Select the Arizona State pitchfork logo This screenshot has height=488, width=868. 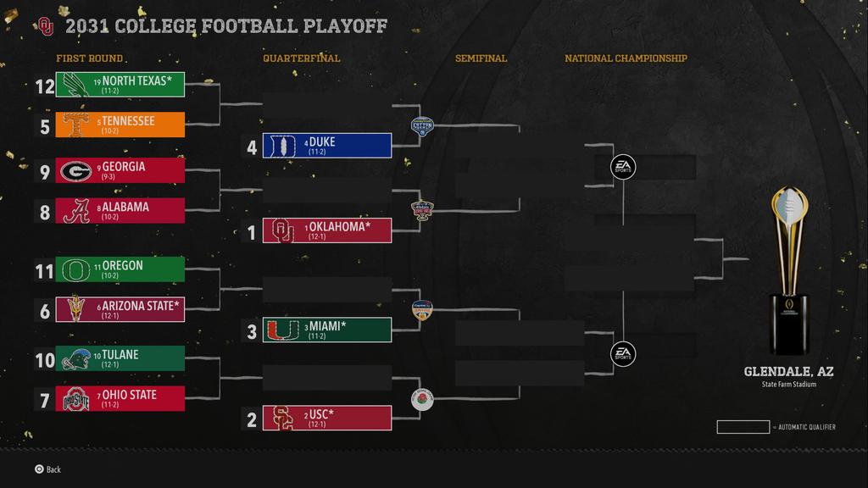[75, 309]
